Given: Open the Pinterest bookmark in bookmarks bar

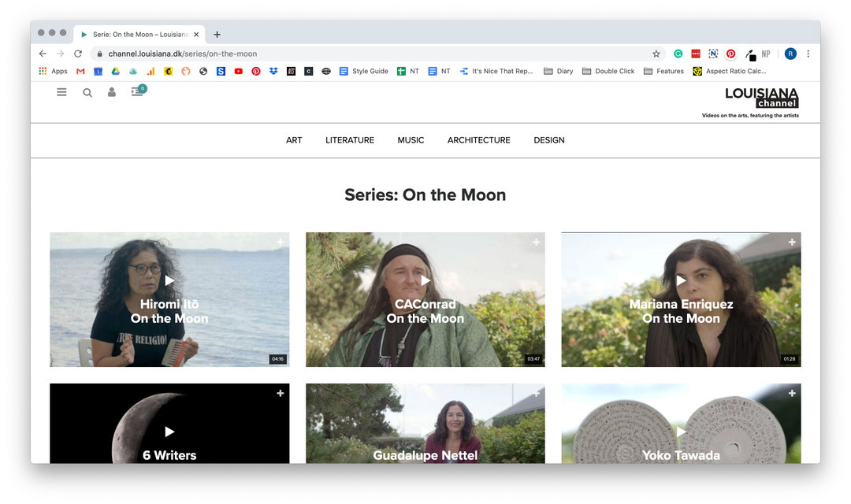Looking at the screenshot, I should click(x=255, y=71).
